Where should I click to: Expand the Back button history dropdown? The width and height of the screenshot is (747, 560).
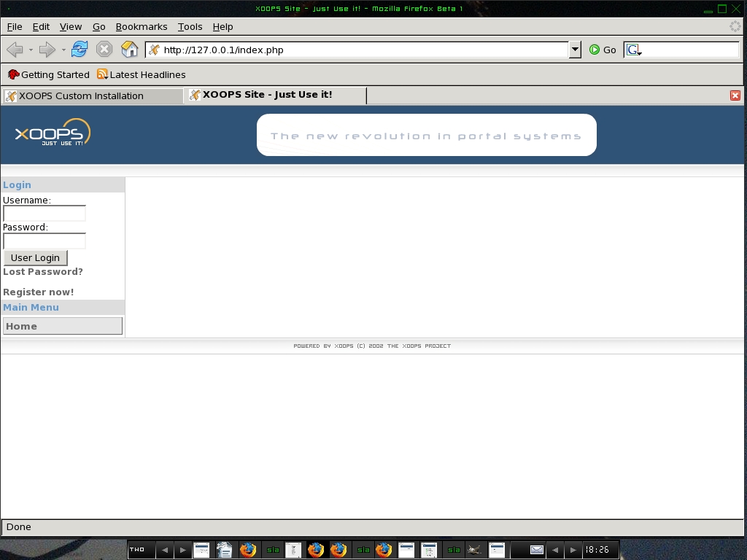[31, 50]
